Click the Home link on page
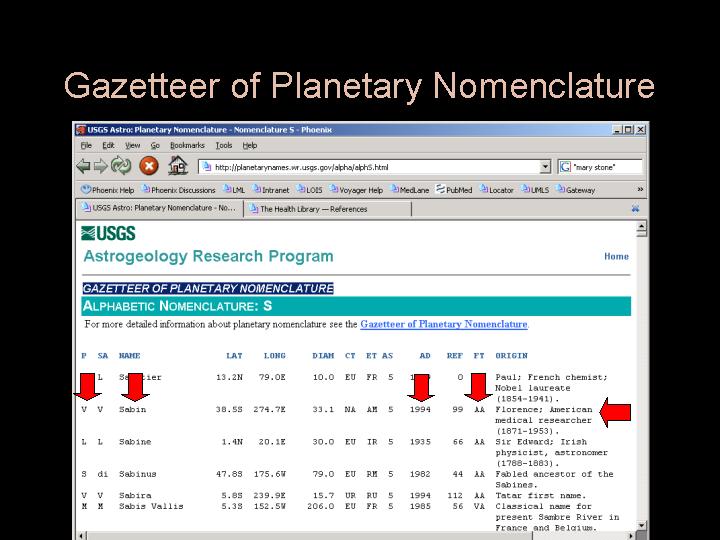Image resolution: width=720 pixels, height=540 pixels. [x=616, y=256]
